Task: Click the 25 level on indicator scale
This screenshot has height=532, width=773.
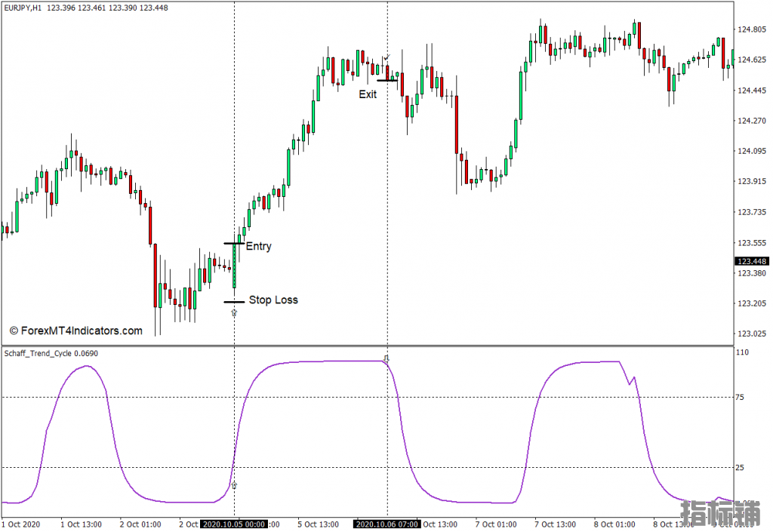Action: 742,468
